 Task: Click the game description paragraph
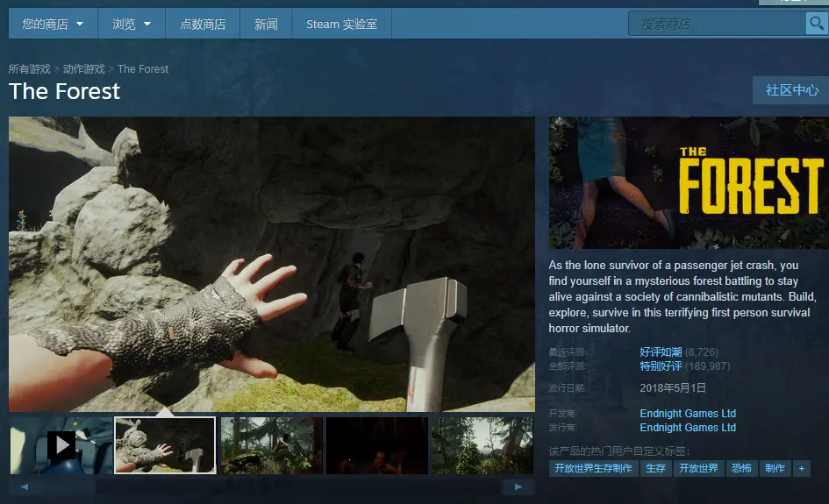coord(682,296)
